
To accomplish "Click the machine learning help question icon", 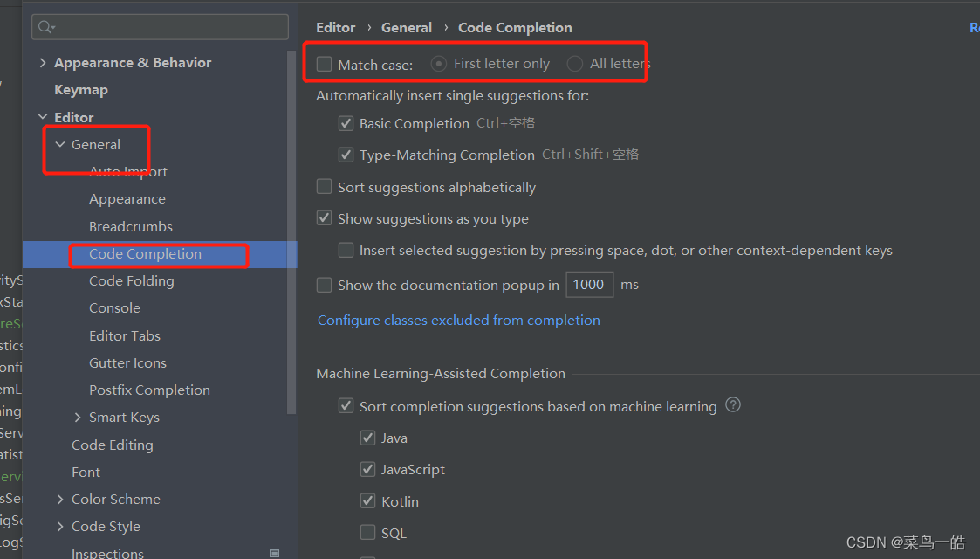I will (733, 405).
